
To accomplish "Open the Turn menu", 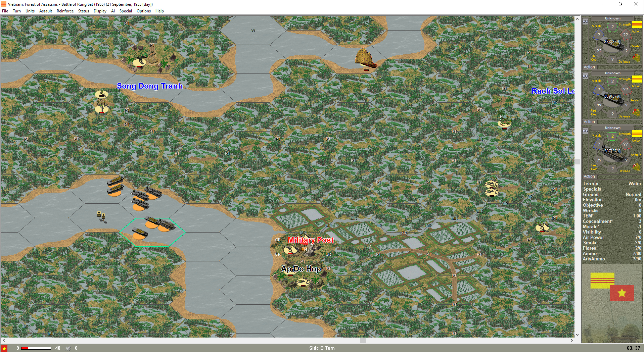I will click(x=17, y=11).
